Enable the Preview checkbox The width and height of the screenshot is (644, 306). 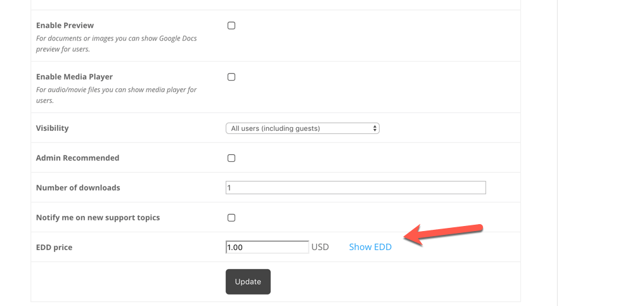pyautogui.click(x=231, y=26)
